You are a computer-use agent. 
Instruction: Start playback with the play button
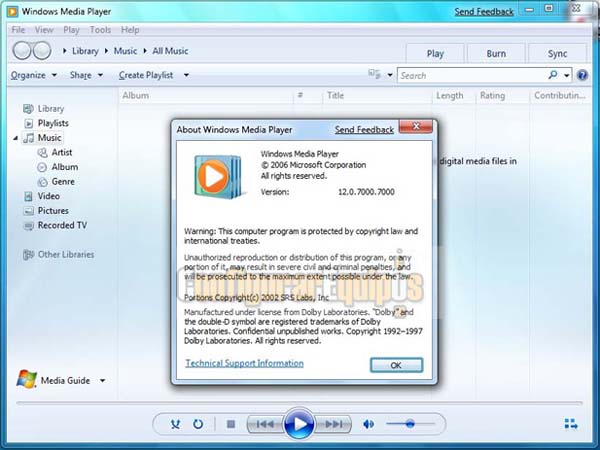tap(299, 424)
